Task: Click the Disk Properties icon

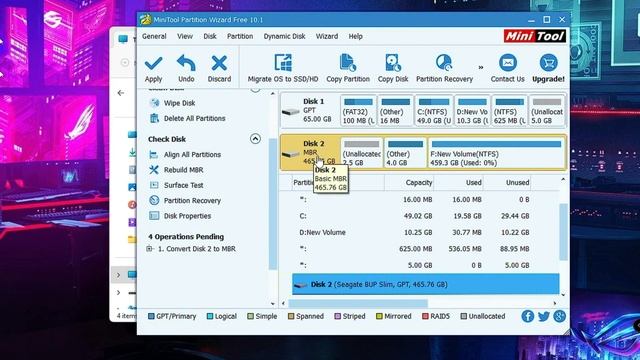Action: [154, 216]
